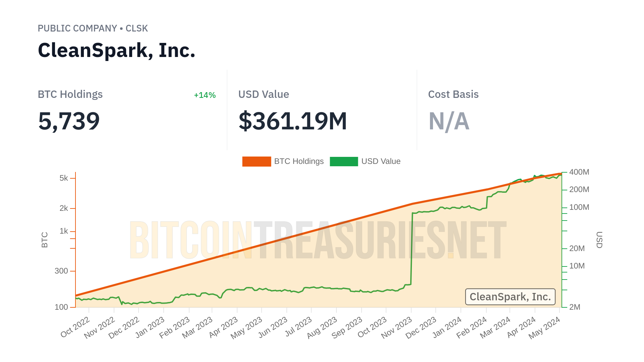Click the 5,739 BTC Holdings value

[69, 121]
